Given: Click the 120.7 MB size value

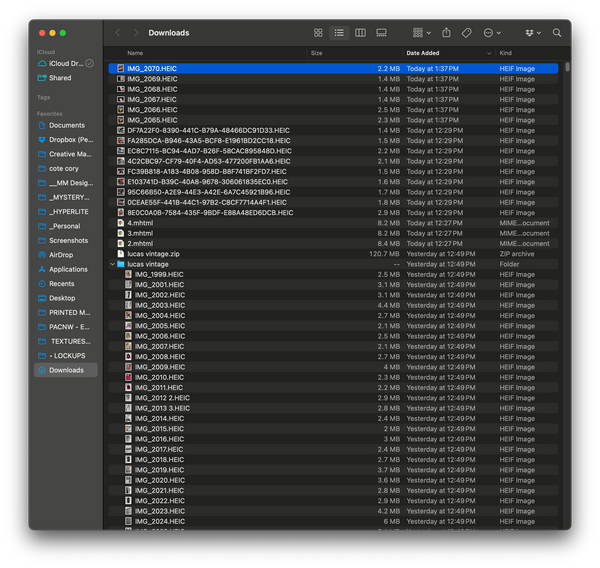Looking at the screenshot, I should pos(384,254).
